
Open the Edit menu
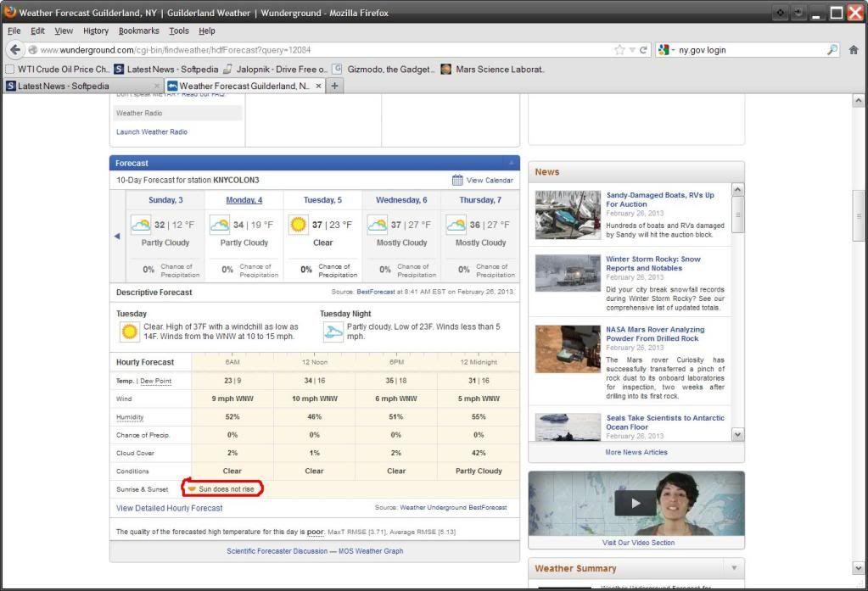coord(37,31)
